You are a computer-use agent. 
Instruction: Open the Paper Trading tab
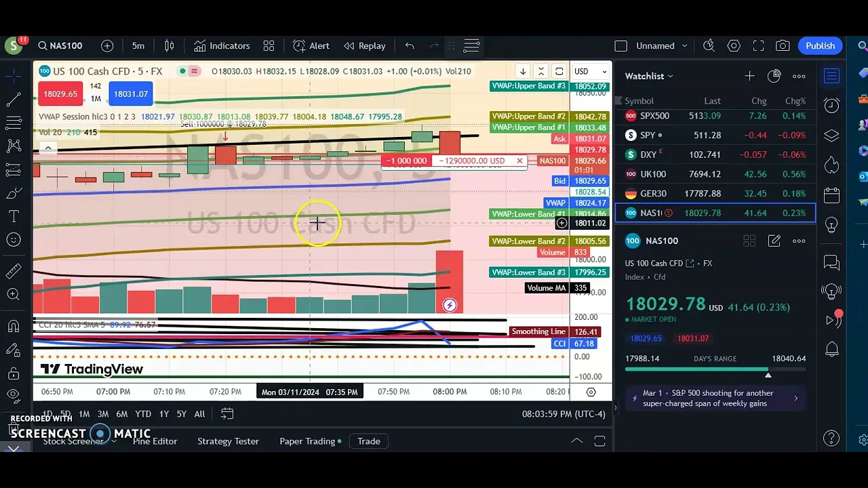tap(311, 441)
